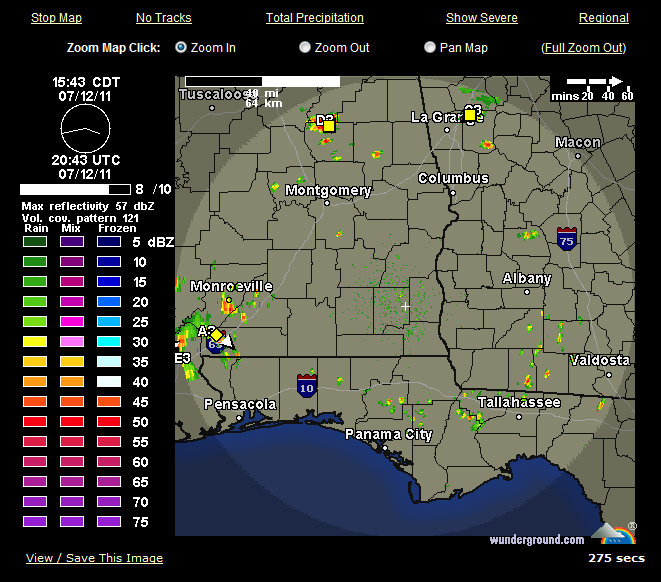Image resolution: width=661 pixels, height=582 pixels.
Task: Click Max reflectivity 57 dbZ text
Action: pos(88,206)
